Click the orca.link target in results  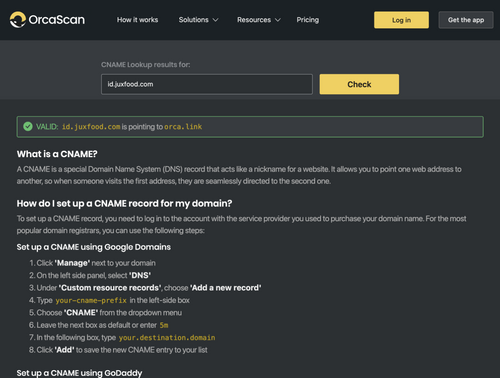[x=183, y=127]
